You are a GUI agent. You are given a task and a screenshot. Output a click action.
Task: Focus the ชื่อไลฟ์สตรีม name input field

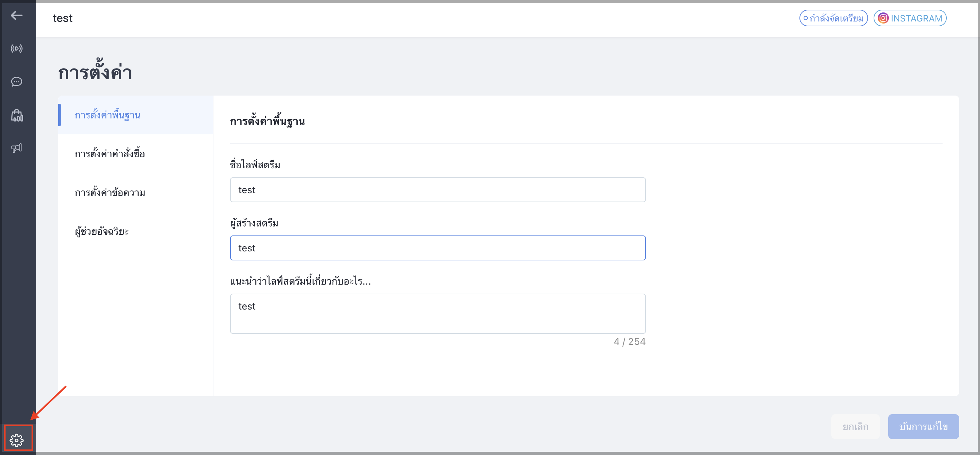click(437, 190)
